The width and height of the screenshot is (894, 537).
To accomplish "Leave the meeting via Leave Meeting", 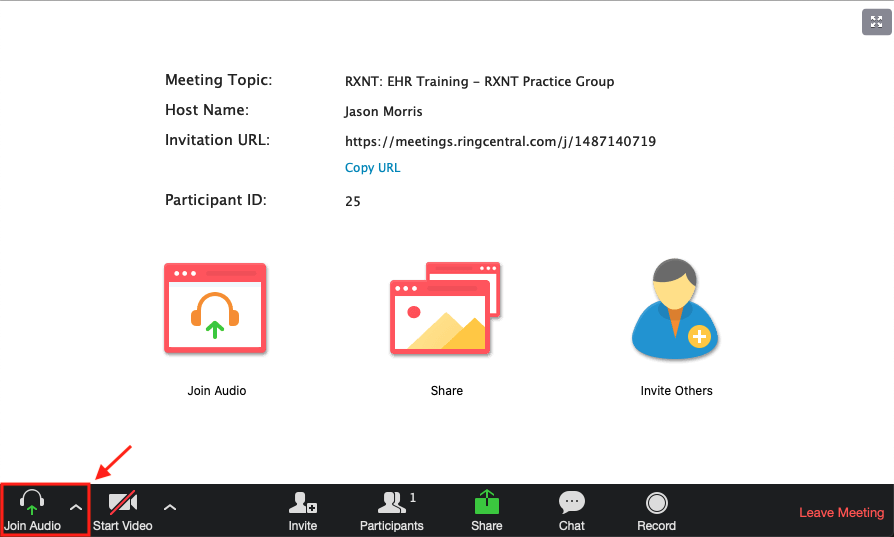I will click(842, 512).
